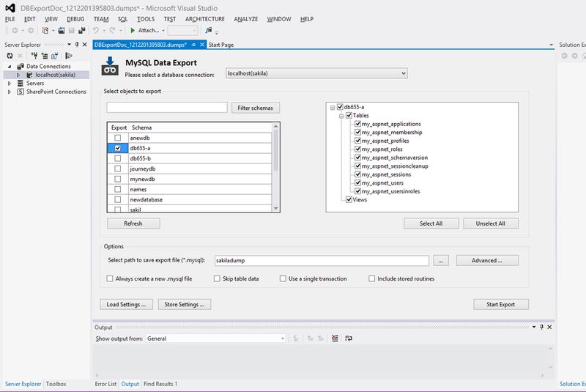Image resolution: width=586 pixels, height=392 pixels.
Task: Expand the localhost(sakila) connection node
Action: [18, 75]
